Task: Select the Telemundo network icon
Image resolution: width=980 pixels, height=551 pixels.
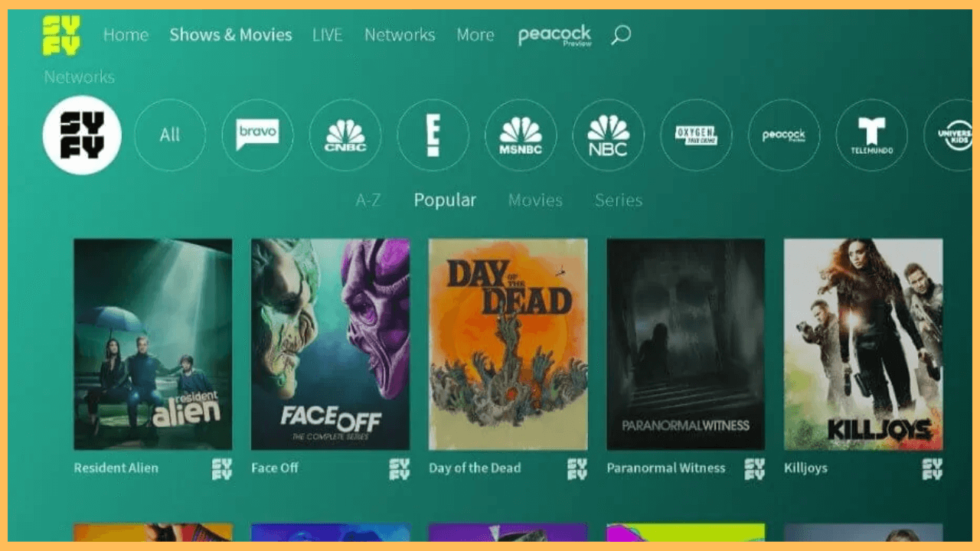Action: tap(872, 135)
